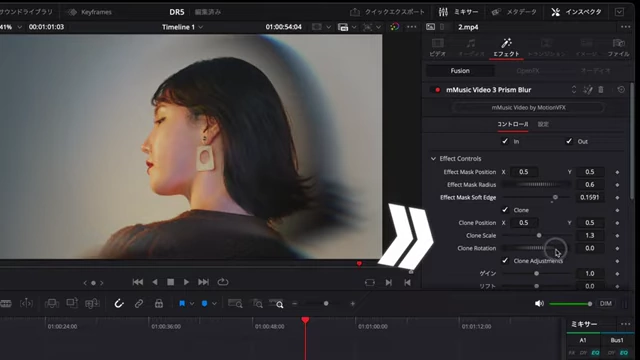
Task: Click Effect Mask Position Y field
Action: click(590, 172)
